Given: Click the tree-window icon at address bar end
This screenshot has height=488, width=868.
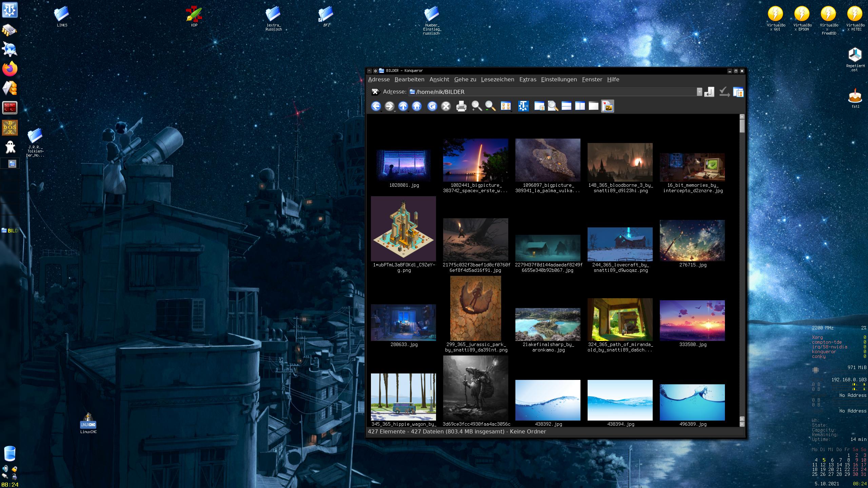Looking at the screenshot, I should point(738,92).
